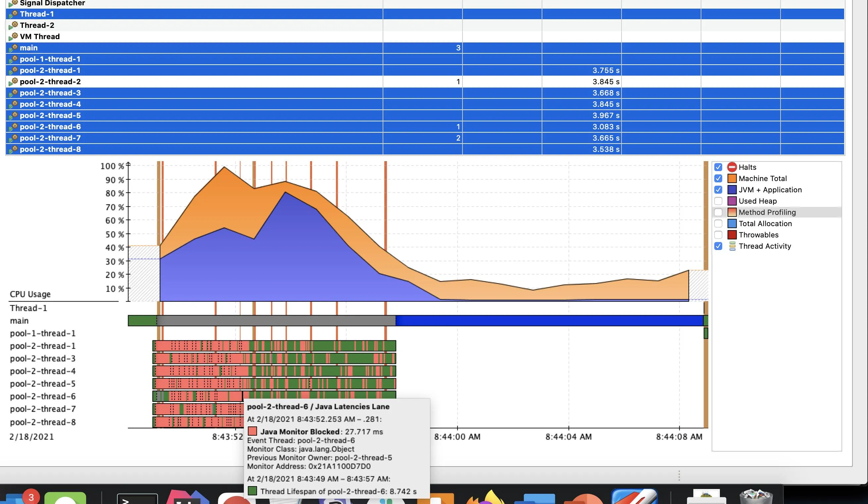Click the JVM + Application blue swatch

tap(732, 190)
